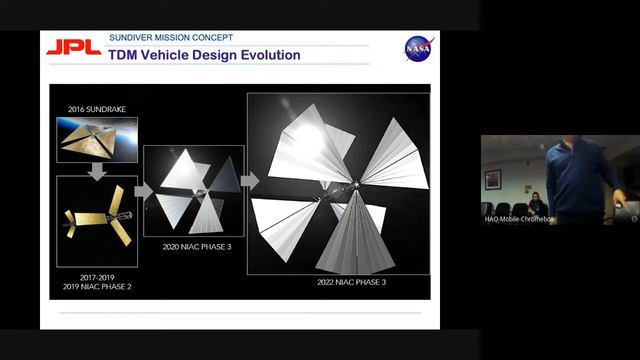Select the HAO-Mobile-Chromebox participant video tile

560,180
